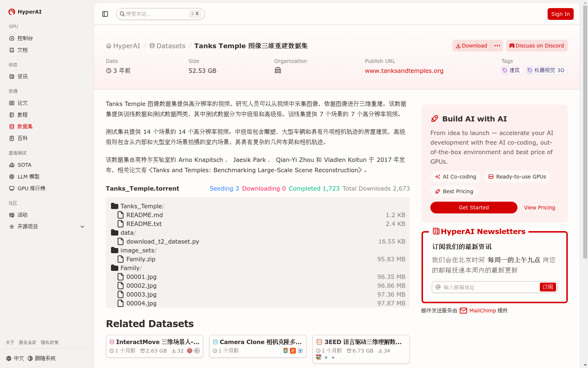Click the HyperAI logo icon
Viewport: 588px width, 368px height.
pyautogui.click(x=12, y=12)
